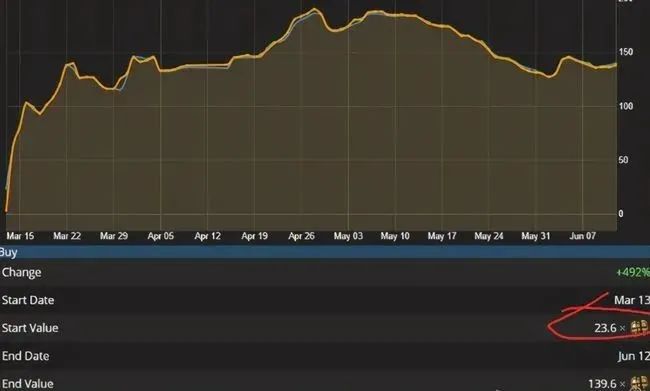
Task: Click the chaos orb icon beside Start Value
Action: [x=640, y=327]
